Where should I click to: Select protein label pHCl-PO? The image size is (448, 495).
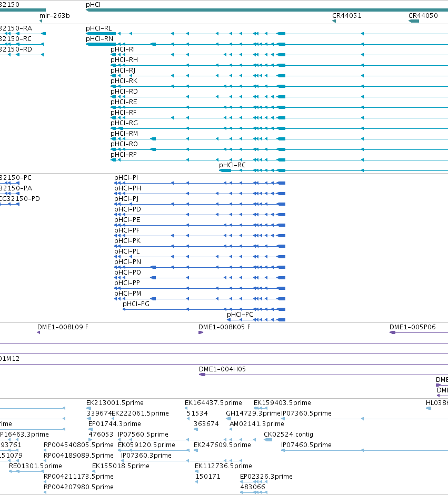click(127, 272)
